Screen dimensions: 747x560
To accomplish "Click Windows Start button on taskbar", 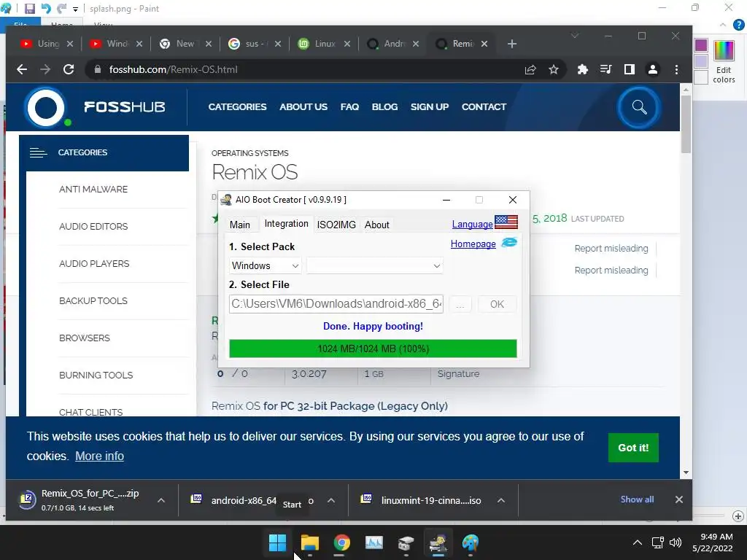I will tap(277, 542).
